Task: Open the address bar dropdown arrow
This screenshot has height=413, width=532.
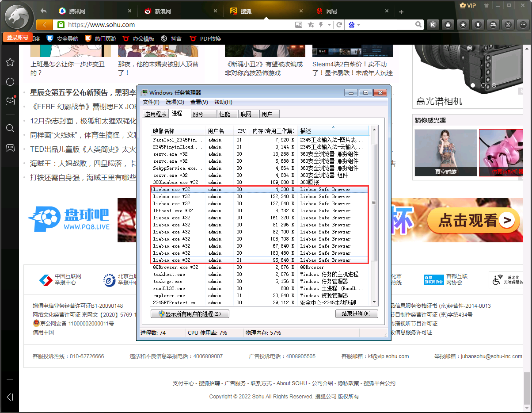Action: pyautogui.click(x=329, y=25)
